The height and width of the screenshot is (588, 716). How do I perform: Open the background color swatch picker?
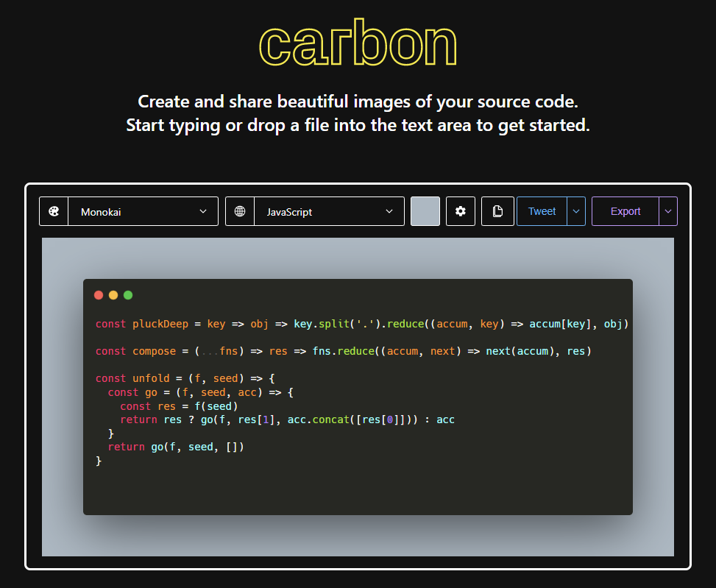click(425, 211)
